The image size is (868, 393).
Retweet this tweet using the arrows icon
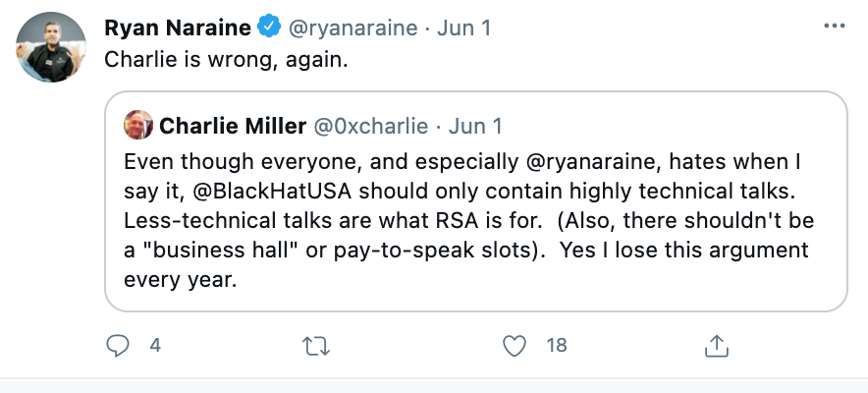316,345
